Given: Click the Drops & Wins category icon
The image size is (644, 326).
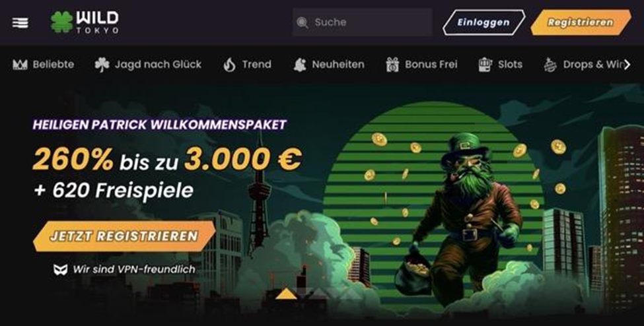Looking at the screenshot, I should 550,65.
